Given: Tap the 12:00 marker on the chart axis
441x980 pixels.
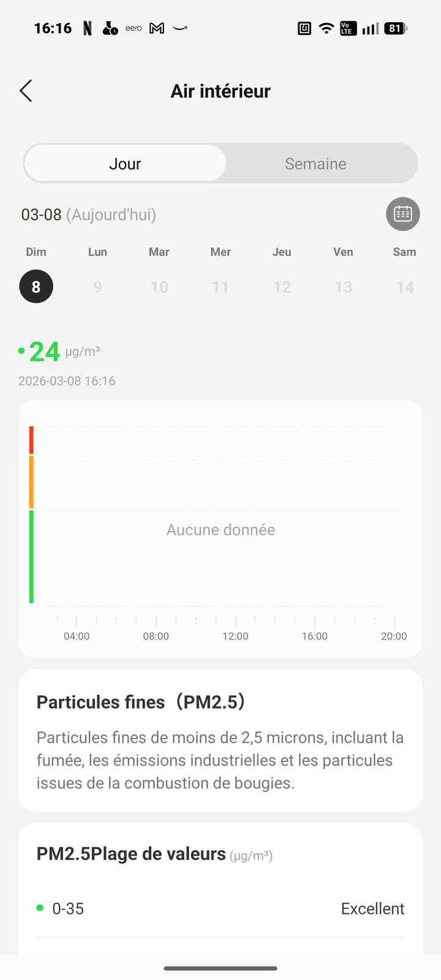Looking at the screenshot, I should pos(235,636).
